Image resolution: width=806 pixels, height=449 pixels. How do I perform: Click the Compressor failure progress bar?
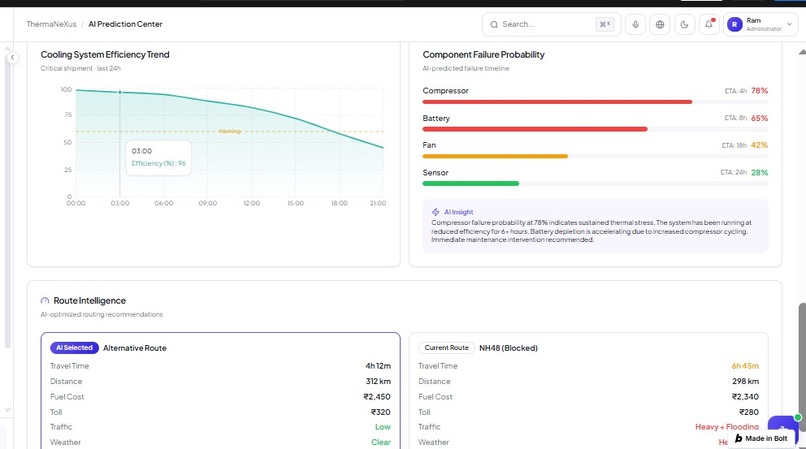595,102
